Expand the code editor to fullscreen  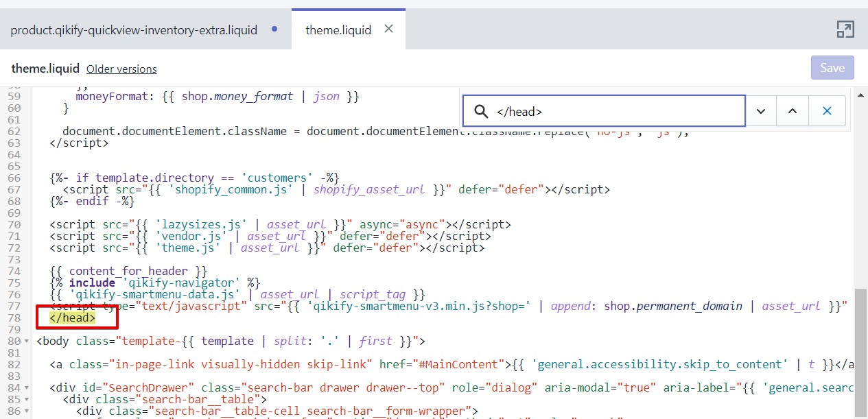click(845, 29)
